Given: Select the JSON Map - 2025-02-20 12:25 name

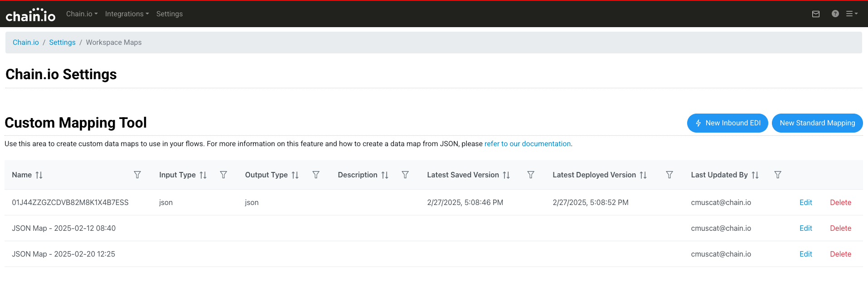Looking at the screenshot, I should tap(63, 254).
